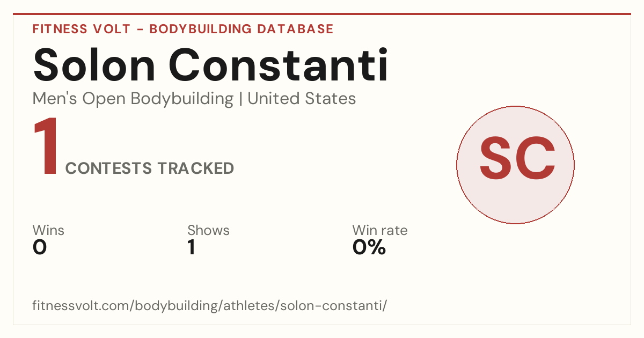Click the Win rate value 0%
Screen dimensions: 644x338
tap(369, 247)
